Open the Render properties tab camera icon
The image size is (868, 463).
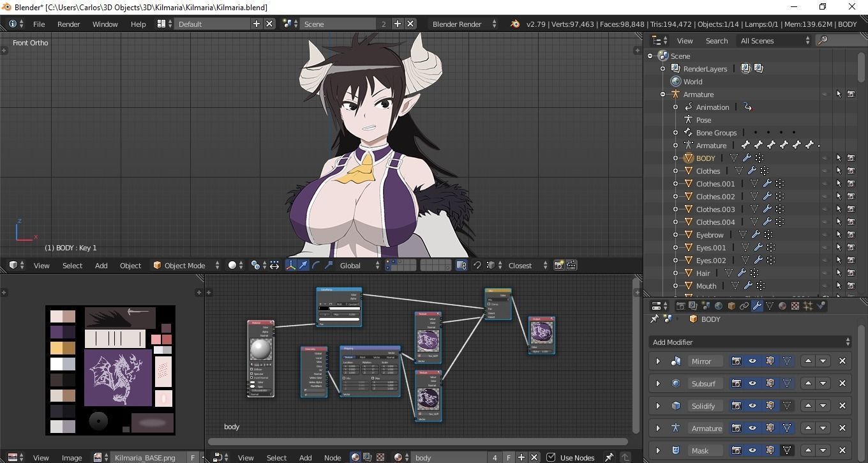pyautogui.click(x=680, y=306)
